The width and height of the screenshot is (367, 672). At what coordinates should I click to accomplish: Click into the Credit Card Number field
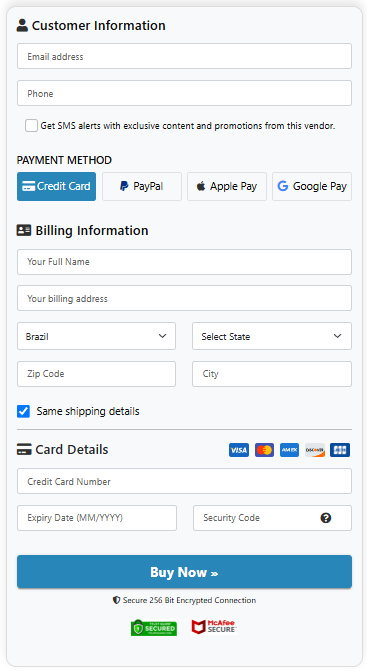(184, 481)
